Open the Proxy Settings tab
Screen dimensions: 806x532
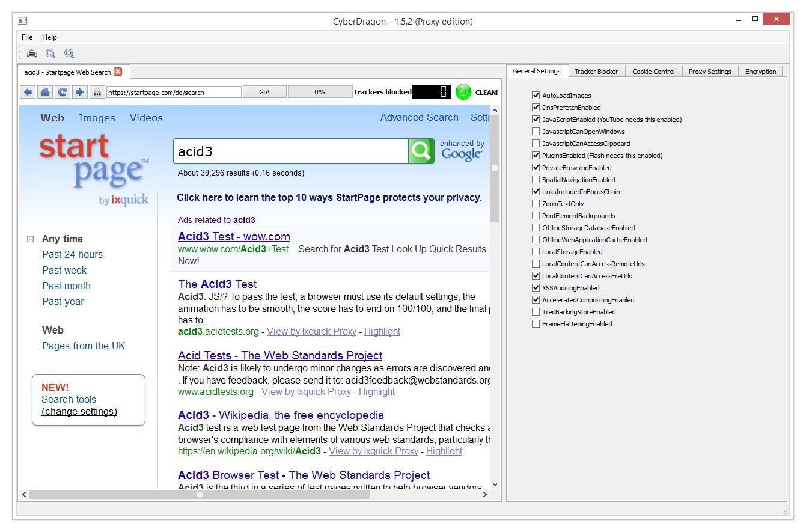(x=710, y=72)
